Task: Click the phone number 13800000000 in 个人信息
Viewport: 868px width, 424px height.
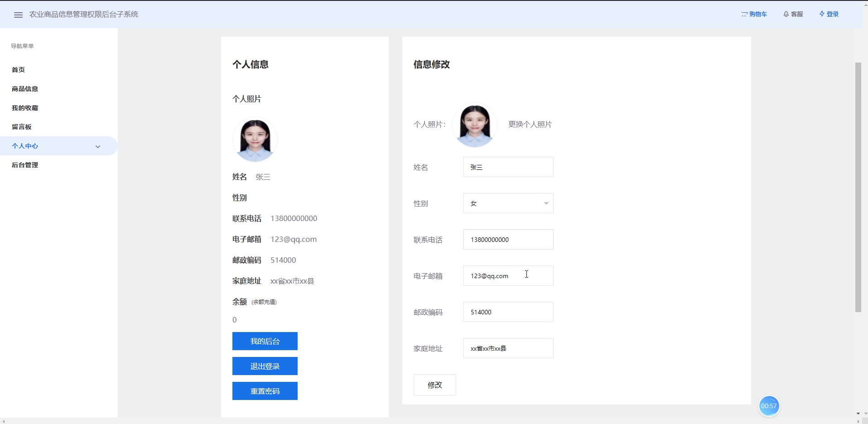Action: pos(294,218)
